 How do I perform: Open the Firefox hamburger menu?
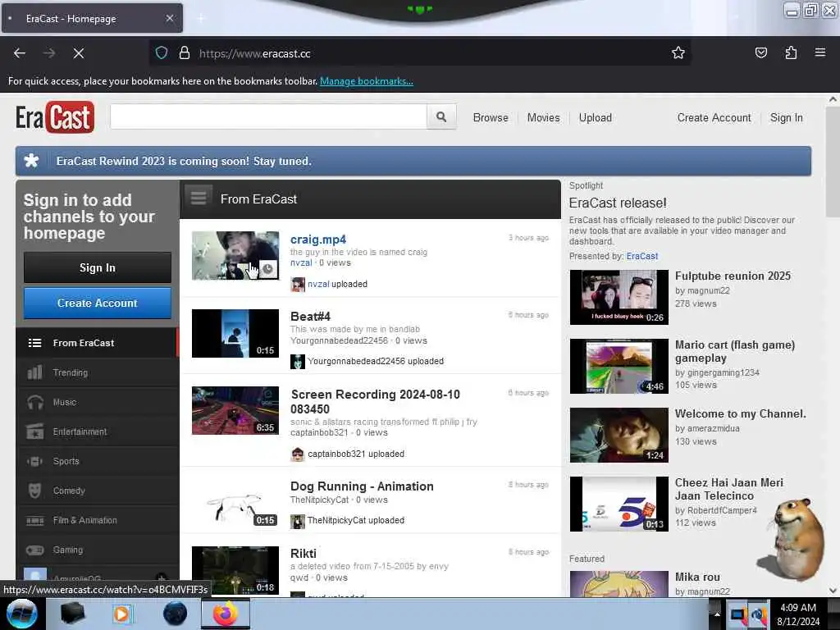pos(819,52)
